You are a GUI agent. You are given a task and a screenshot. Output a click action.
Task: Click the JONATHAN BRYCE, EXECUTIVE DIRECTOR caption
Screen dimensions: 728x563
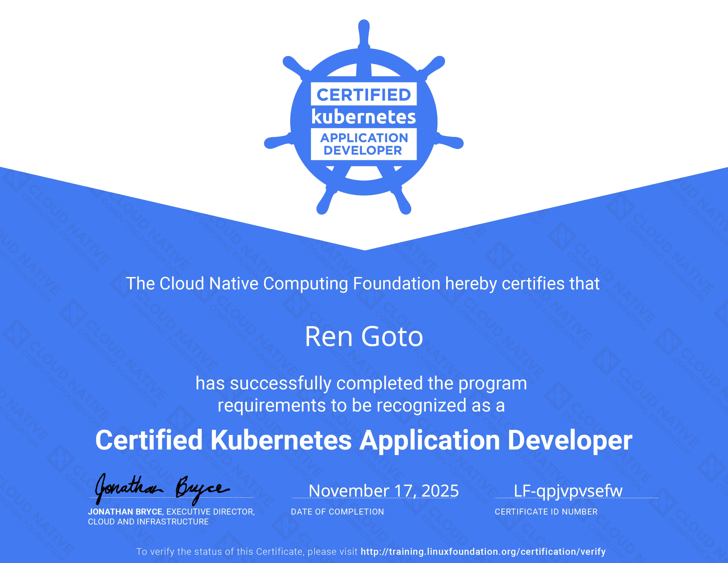[x=171, y=512]
